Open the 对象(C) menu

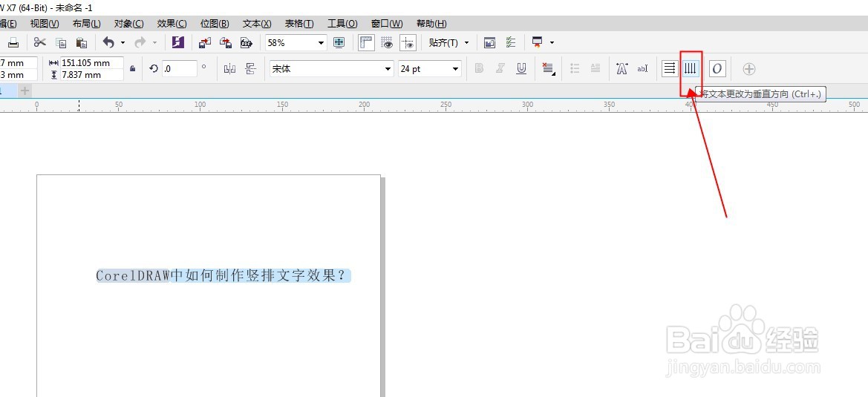pos(128,24)
